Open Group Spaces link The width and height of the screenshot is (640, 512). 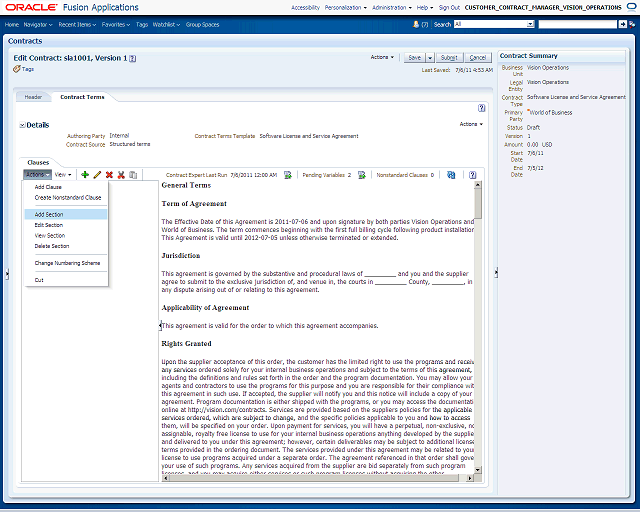[x=202, y=24]
